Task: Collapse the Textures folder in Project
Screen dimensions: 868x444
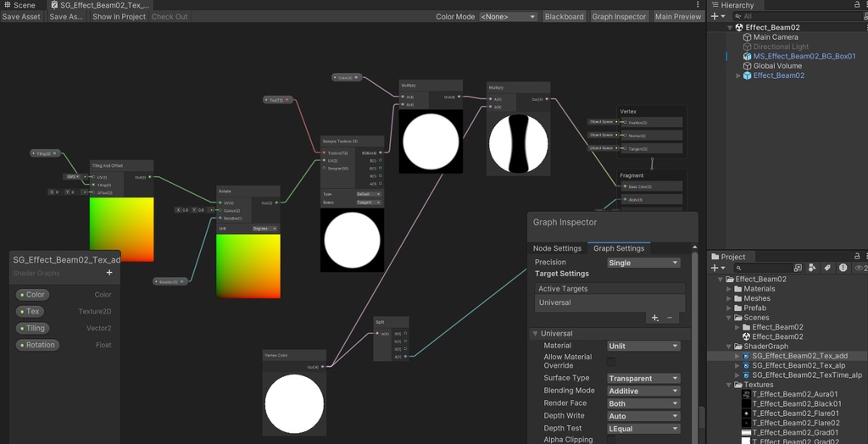Action: point(729,385)
